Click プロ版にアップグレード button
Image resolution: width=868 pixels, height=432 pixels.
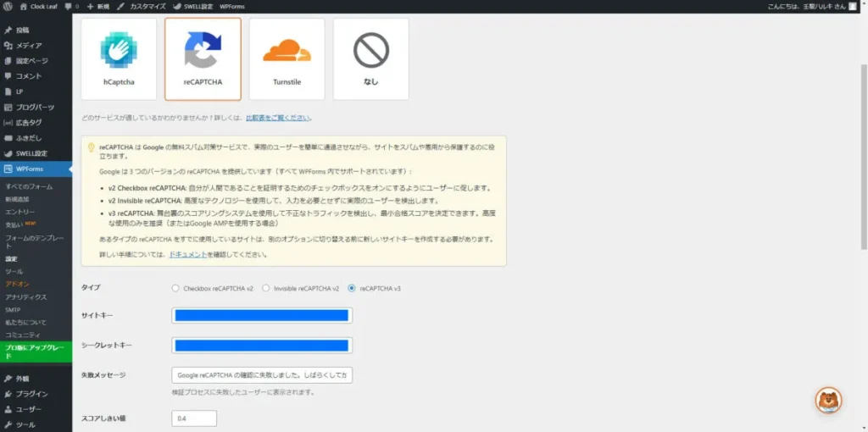coord(36,352)
